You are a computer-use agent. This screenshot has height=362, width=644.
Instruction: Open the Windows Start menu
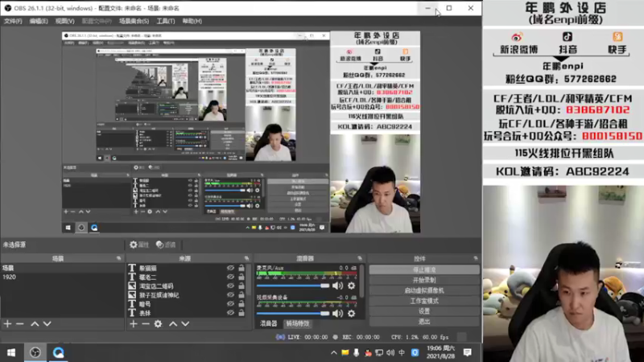[11, 352]
